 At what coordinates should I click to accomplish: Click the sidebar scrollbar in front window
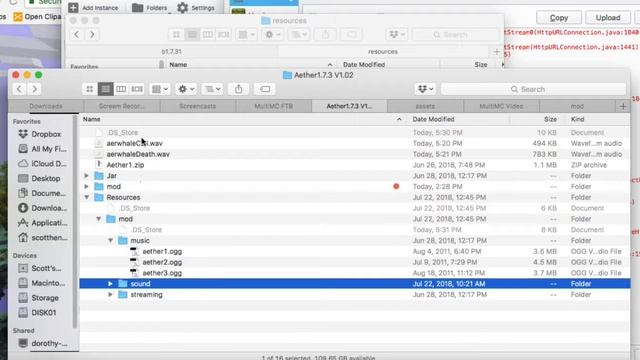(75, 222)
